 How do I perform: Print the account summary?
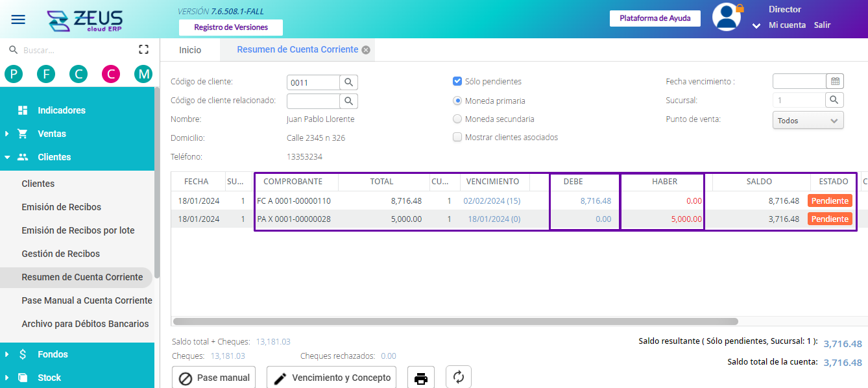[420, 378]
